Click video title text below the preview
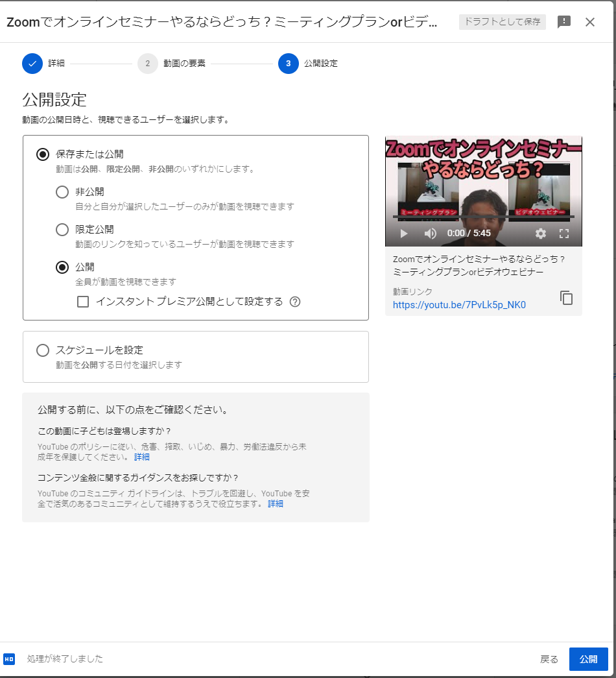616x678 pixels. (479, 265)
